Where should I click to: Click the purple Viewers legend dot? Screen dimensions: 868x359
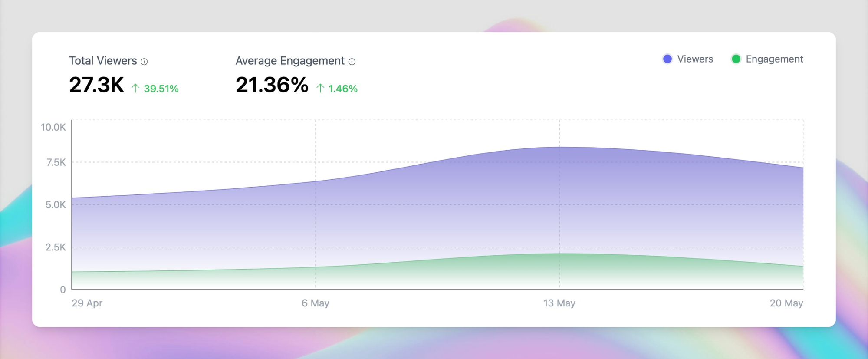(x=667, y=59)
